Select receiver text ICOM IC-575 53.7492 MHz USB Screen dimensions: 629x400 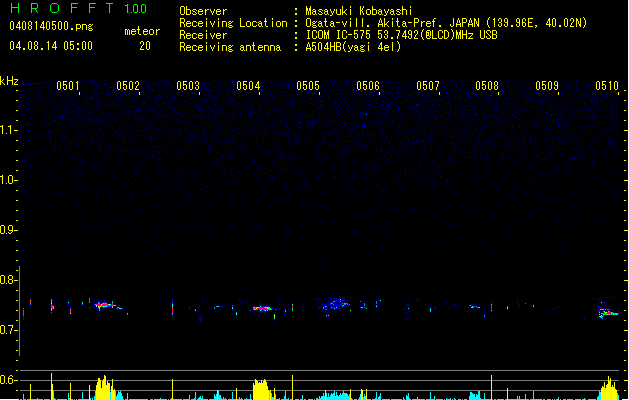(x=402, y=35)
